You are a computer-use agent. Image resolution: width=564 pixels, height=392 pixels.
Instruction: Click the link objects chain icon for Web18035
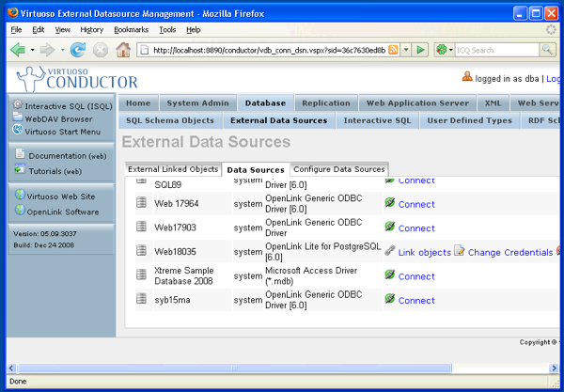click(x=390, y=251)
